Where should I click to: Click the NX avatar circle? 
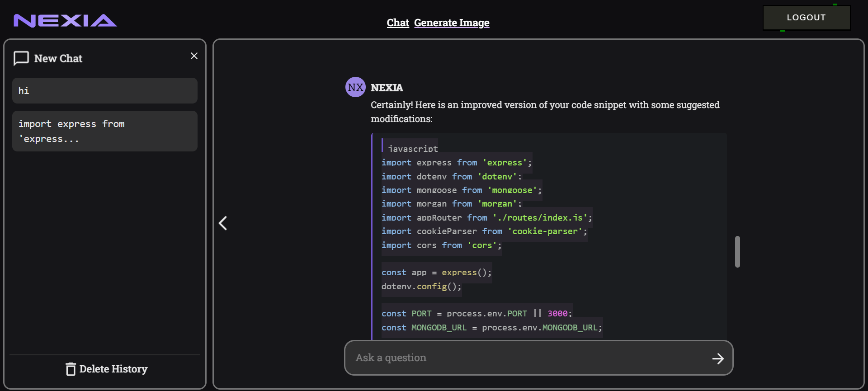pos(355,87)
